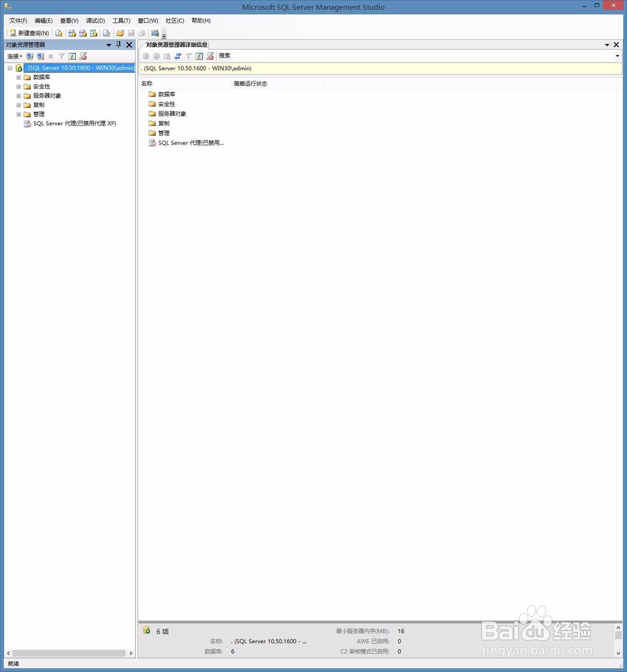Open the details tab list dropdown arrow
This screenshot has height=672, width=627.
pos(607,45)
